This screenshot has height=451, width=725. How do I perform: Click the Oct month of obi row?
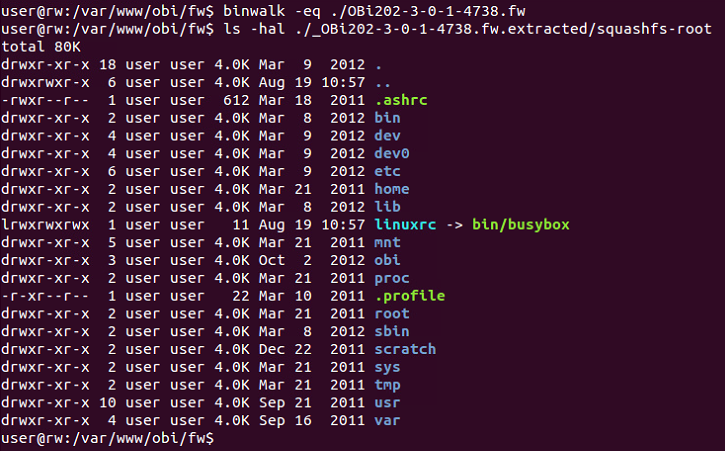[x=272, y=260]
